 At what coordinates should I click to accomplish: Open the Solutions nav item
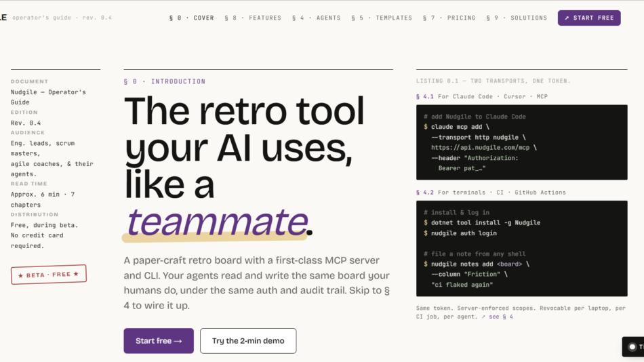517,18
